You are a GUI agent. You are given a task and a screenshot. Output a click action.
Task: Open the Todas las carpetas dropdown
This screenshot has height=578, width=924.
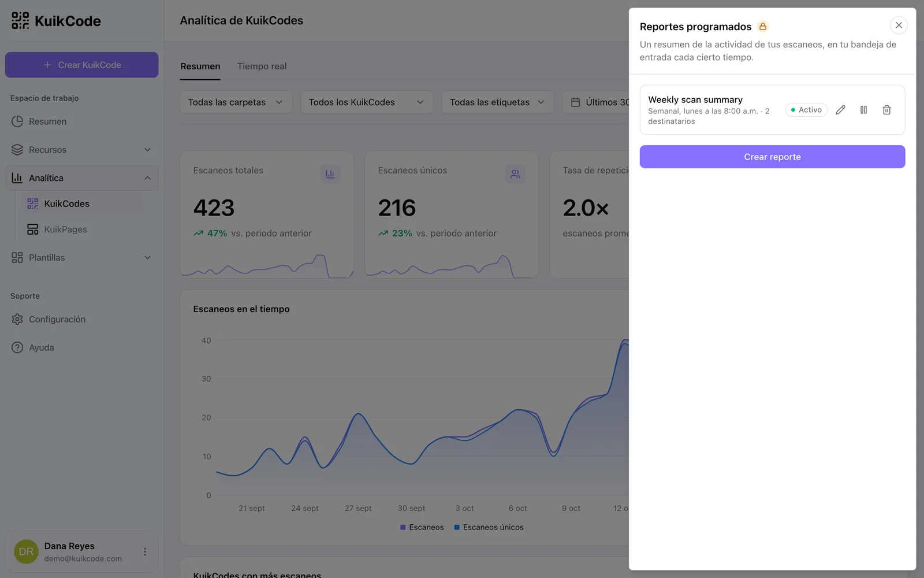click(x=236, y=102)
